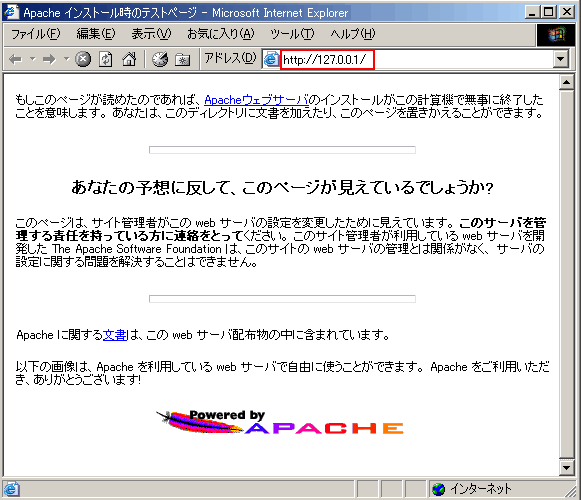Click the IE title bar system icon
The width and height of the screenshot is (581, 500).
pos(11,12)
